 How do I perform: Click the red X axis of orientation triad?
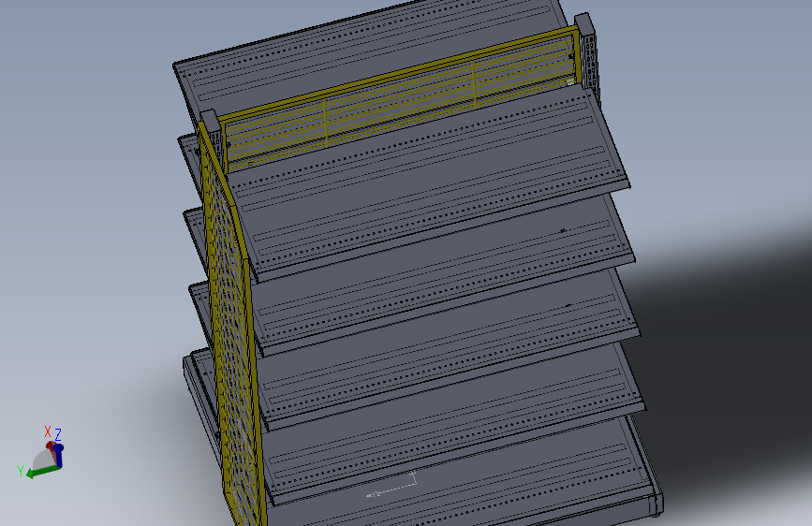[x=51, y=446]
